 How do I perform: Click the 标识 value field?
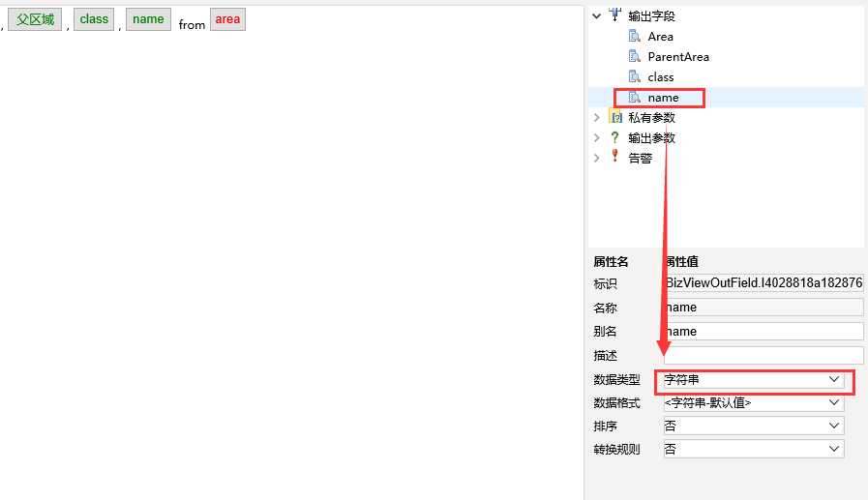(763, 283)
